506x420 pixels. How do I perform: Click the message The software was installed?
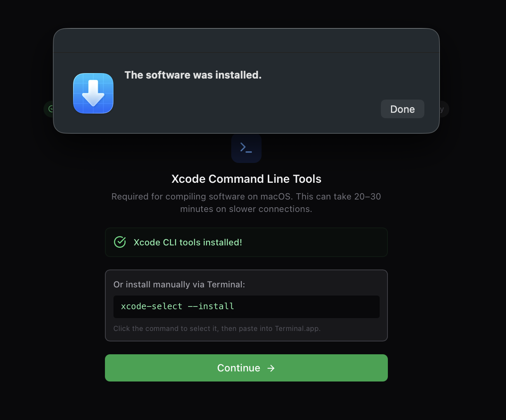coord(193,75)
